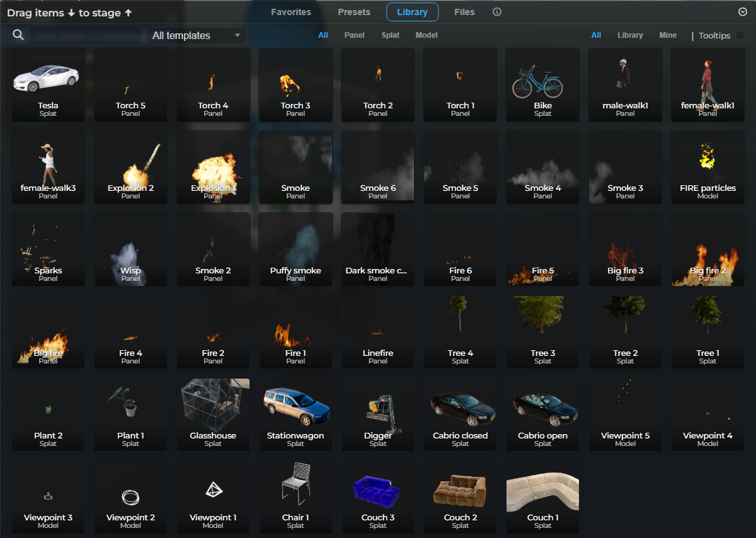Click in the library search field
This screenshot has height=538, width=756.
86,35
